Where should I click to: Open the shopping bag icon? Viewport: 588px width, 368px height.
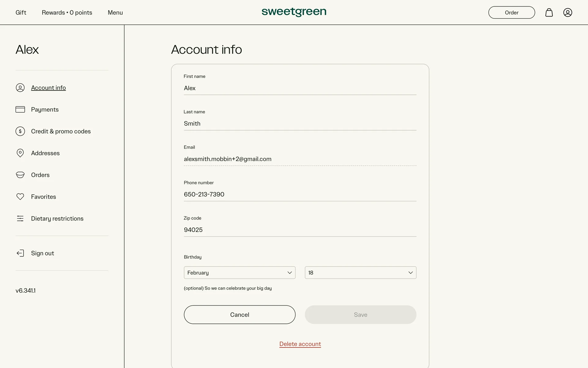pos(549,13)
